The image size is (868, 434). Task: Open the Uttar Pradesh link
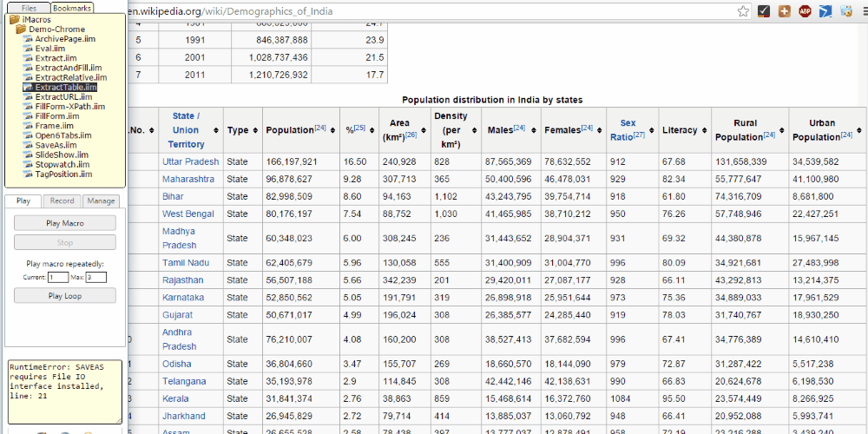point(190,162)
